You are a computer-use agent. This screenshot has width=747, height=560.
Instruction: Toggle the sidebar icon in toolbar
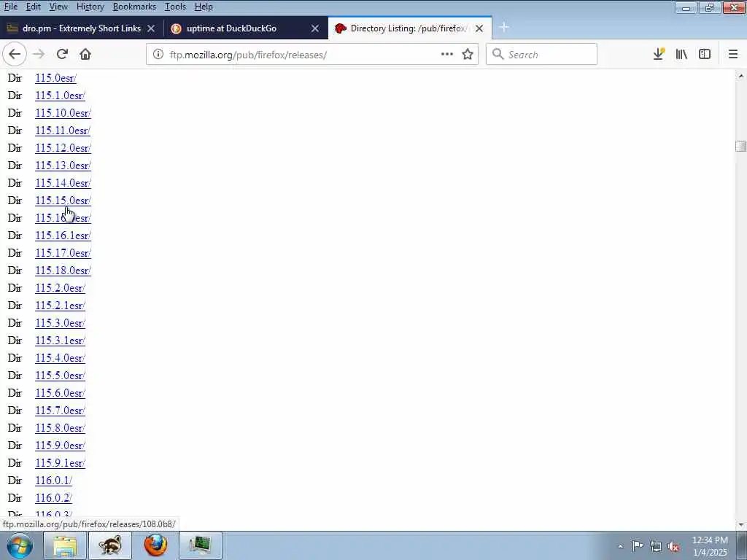coord(705,54)
